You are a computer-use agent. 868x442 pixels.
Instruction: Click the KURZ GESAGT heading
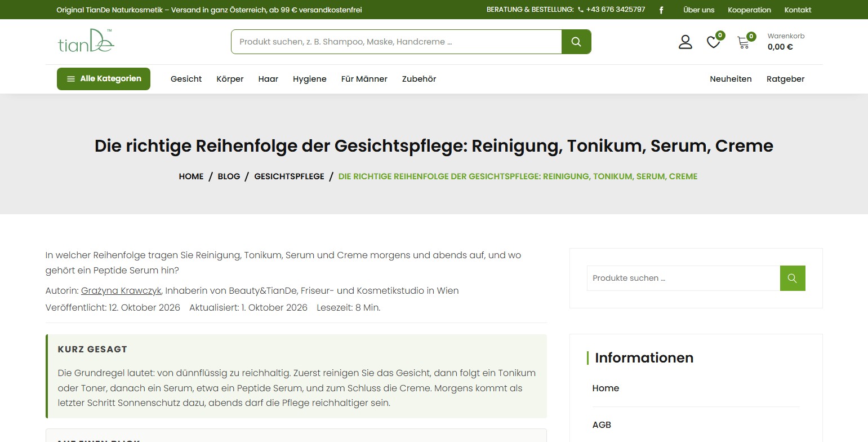(92, 350)
